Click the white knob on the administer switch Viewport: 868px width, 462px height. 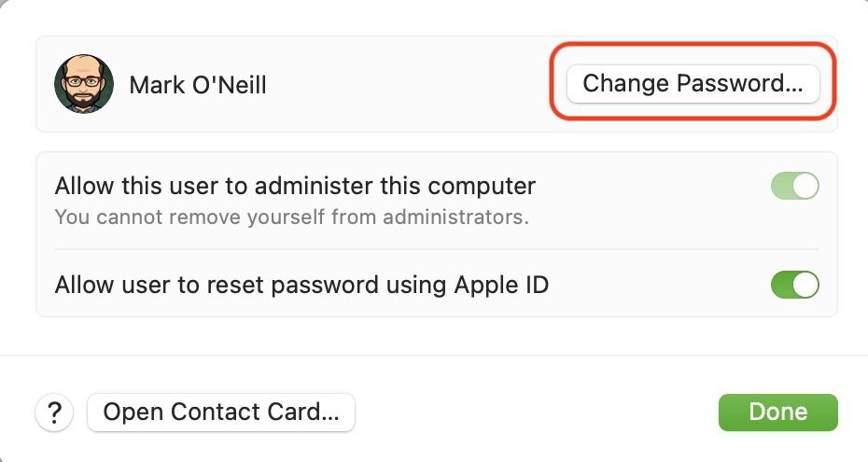tap(805, 186)
